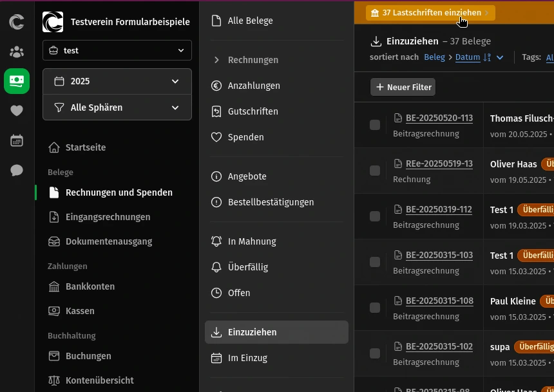Click 37 Lastschriften einziehen button

tap(430, 13)
